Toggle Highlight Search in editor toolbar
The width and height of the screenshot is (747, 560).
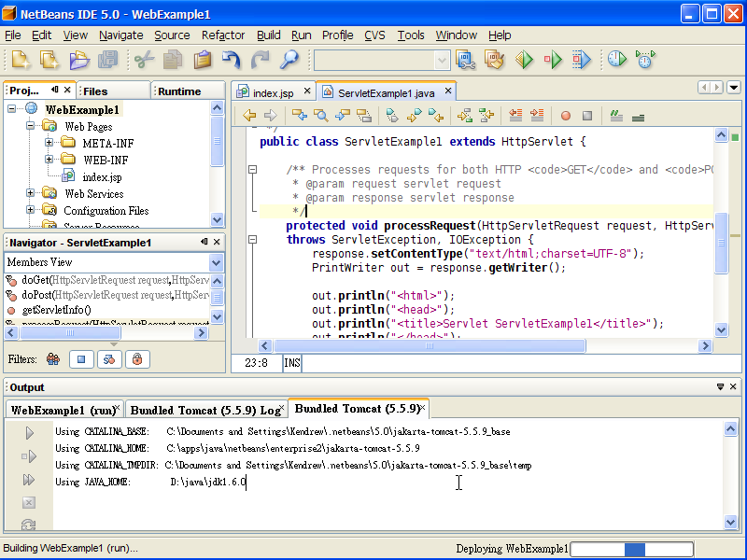click(364, 115)
